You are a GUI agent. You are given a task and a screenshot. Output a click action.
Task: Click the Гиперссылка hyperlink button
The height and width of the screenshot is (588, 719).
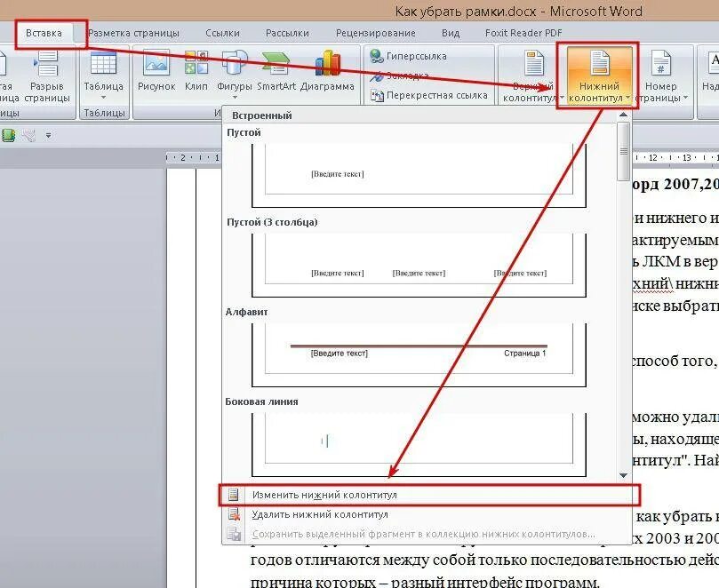pyautogui.click(x=408, y=56)
